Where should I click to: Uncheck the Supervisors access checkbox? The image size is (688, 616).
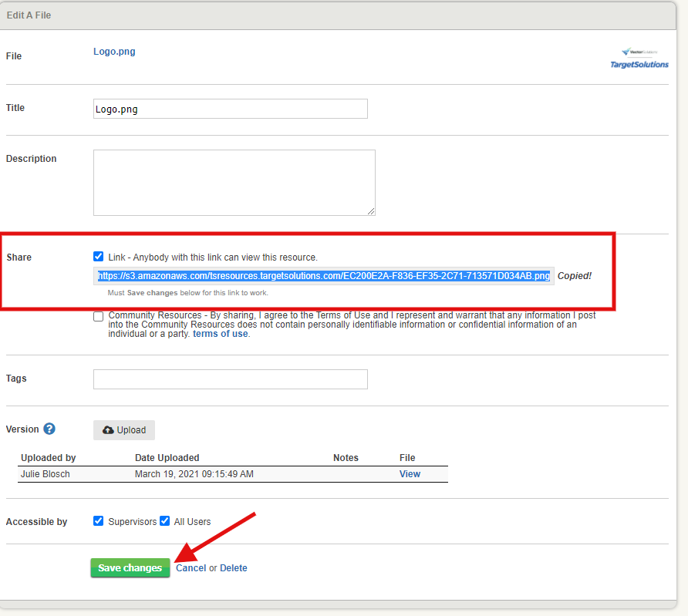(x=98, y=521)
